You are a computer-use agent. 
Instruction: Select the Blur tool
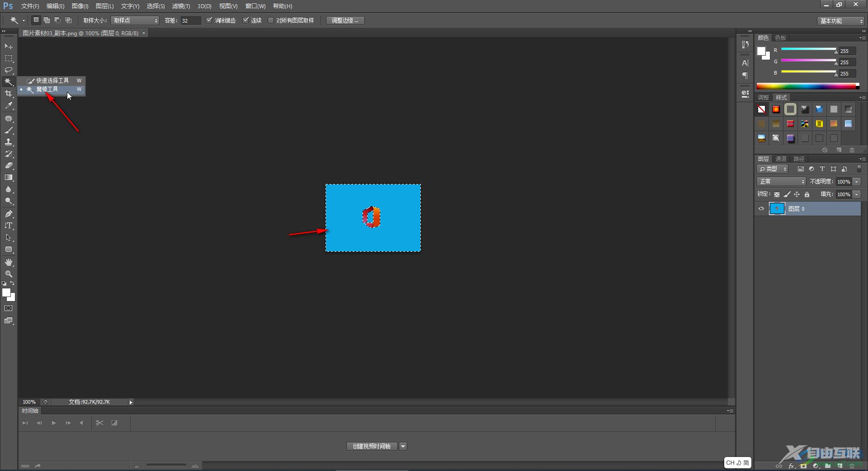tap(9, 189)
